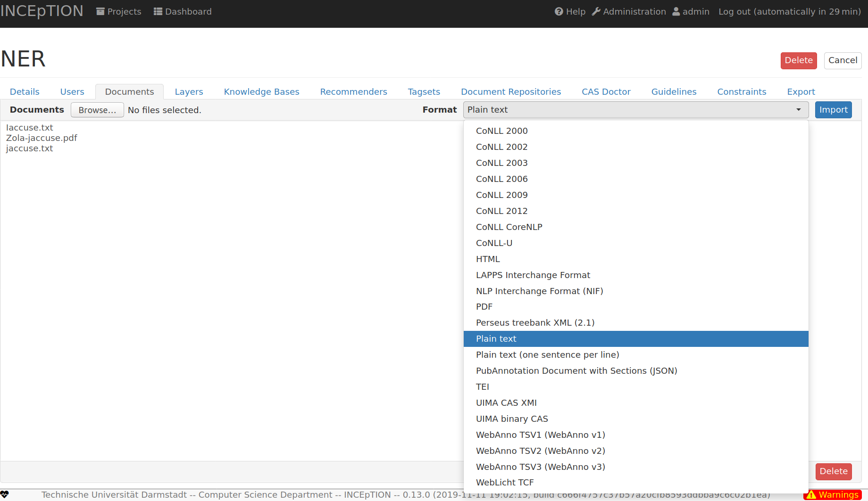Open the Format dropdown arrow
The image size is (868, 501).
(799, 110)
